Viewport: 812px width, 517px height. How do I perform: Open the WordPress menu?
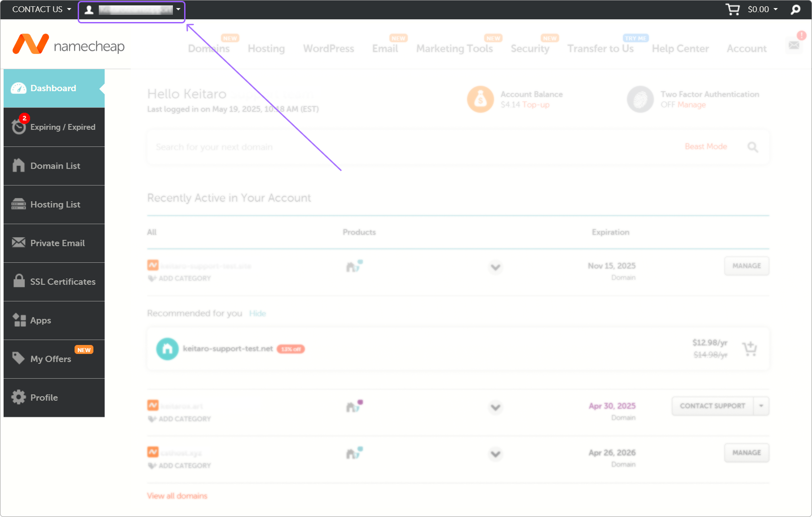(329, 49)
